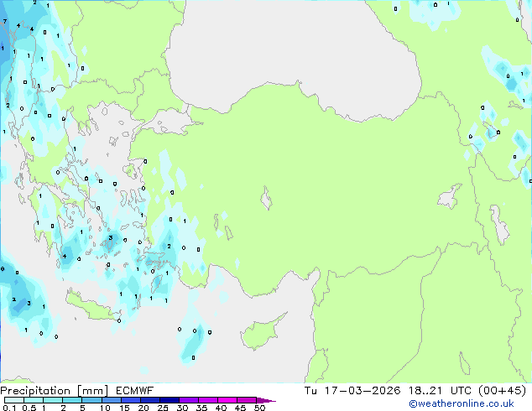Image resolution: width=532 pixels, height=411 pixels.
Task: Click the 2–5 mm legend color box
Action: click(72, 400)
